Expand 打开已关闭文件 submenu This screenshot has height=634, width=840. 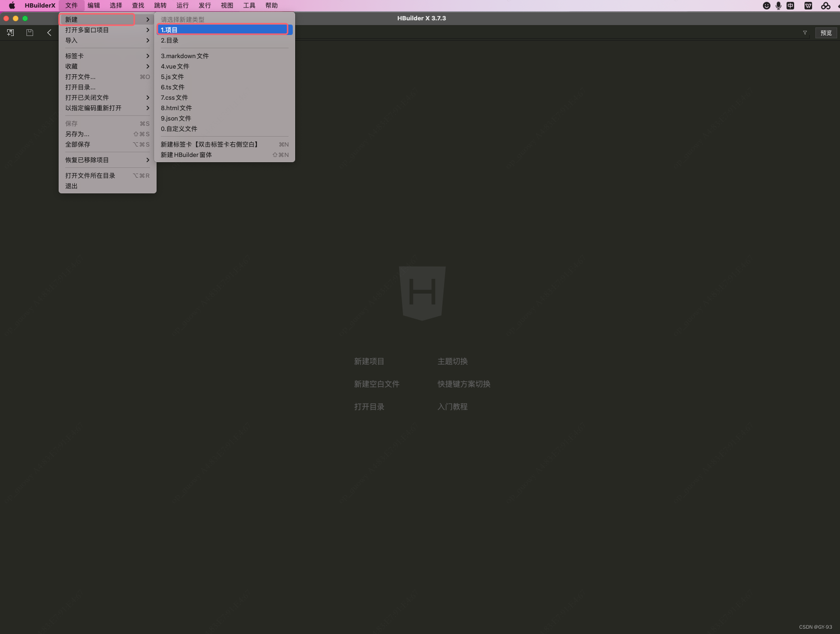coord(107,97)
